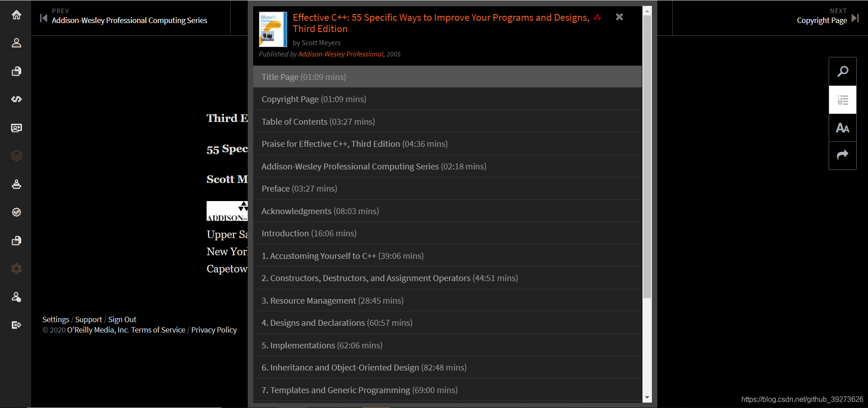This screenshot has width=868, height=408.
Task: Close the table of contents panel
Action: click(x=619, y=17)
